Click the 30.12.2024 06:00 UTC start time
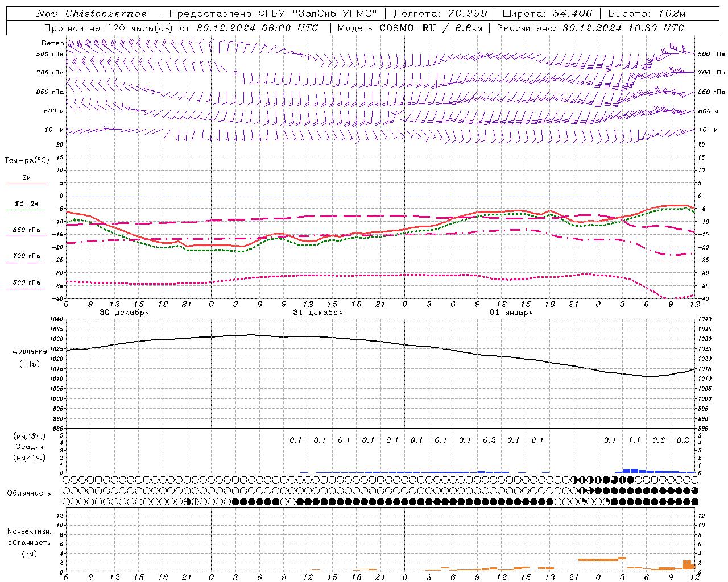The image size is (728, 582). (x=257, y=28)
